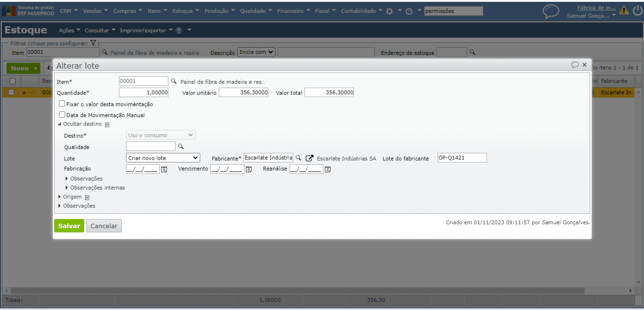Open the Ações menu
Screen dimensions: 644x310
69,30
